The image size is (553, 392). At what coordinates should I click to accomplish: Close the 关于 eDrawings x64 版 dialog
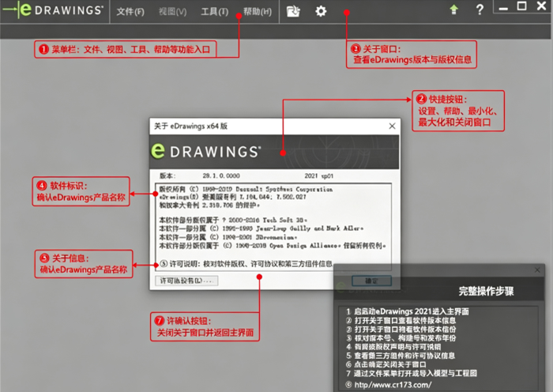pos(392,126)
